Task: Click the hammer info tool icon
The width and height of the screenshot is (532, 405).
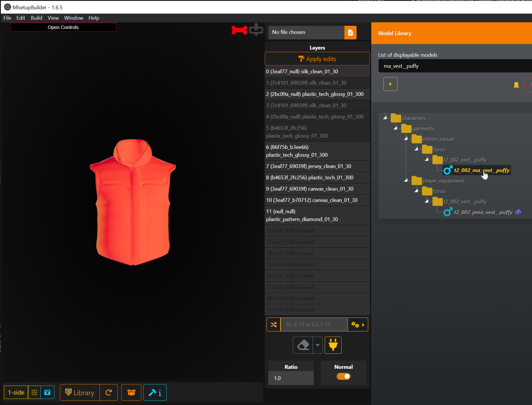Action: 155,393
